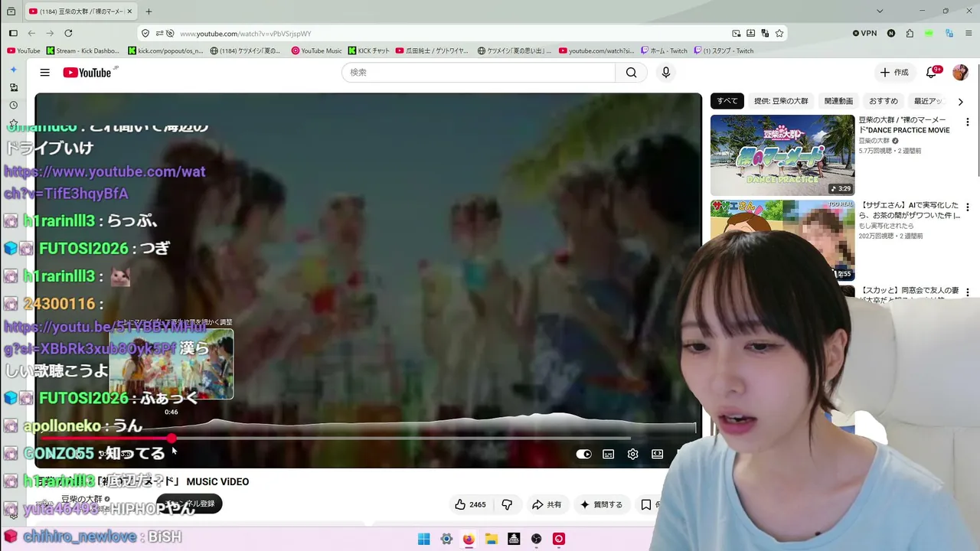Open the スタンプ - Twitch bookmark
980x551 pixels.
[x=724, y=51]
